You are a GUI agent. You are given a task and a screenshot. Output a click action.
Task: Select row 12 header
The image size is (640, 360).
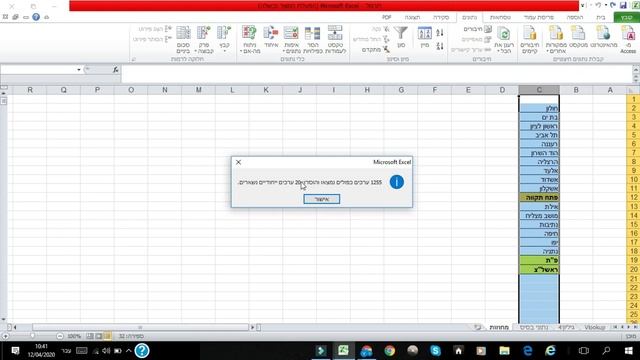633,198
